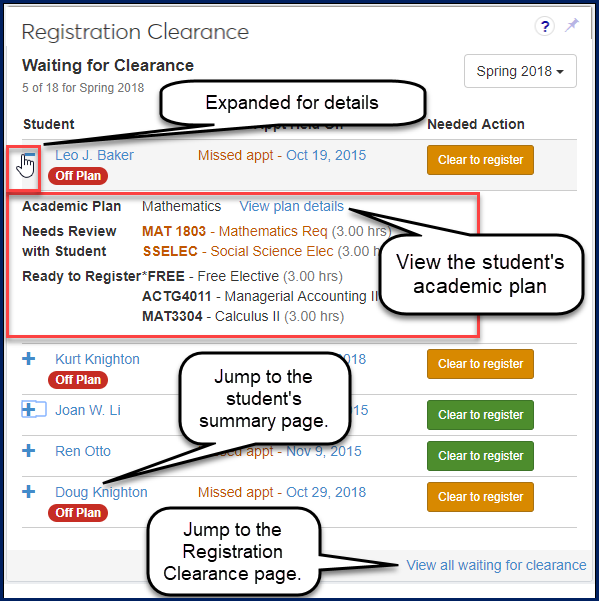This screenshot has width=599, height=601.
Task: Click the Mathematics academic plan text
Action: 181,206
